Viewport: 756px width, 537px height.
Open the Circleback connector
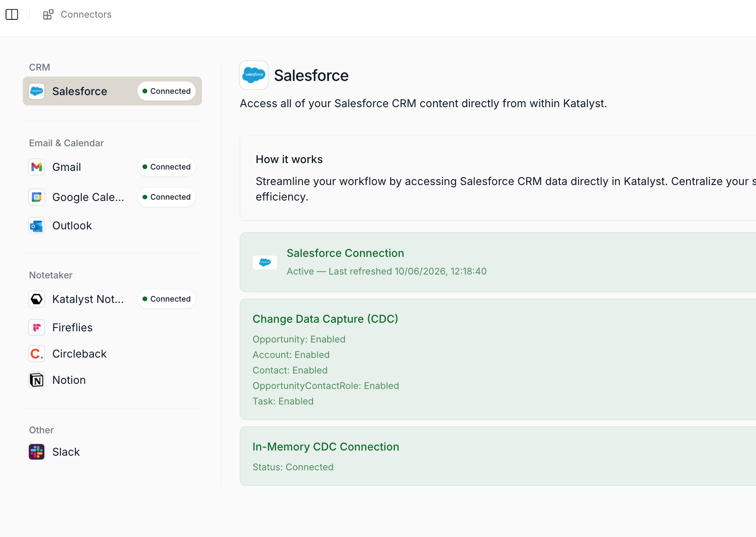coord(112,354)
